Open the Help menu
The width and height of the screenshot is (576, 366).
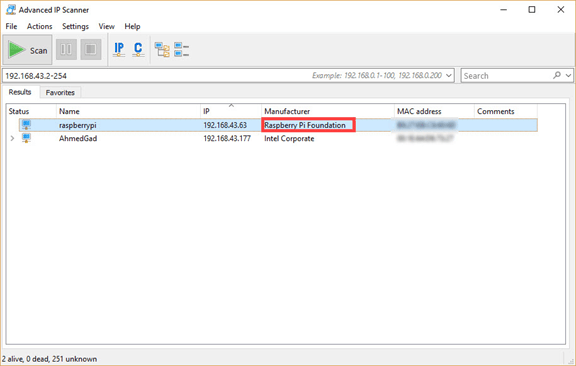(x=132, y=26)
